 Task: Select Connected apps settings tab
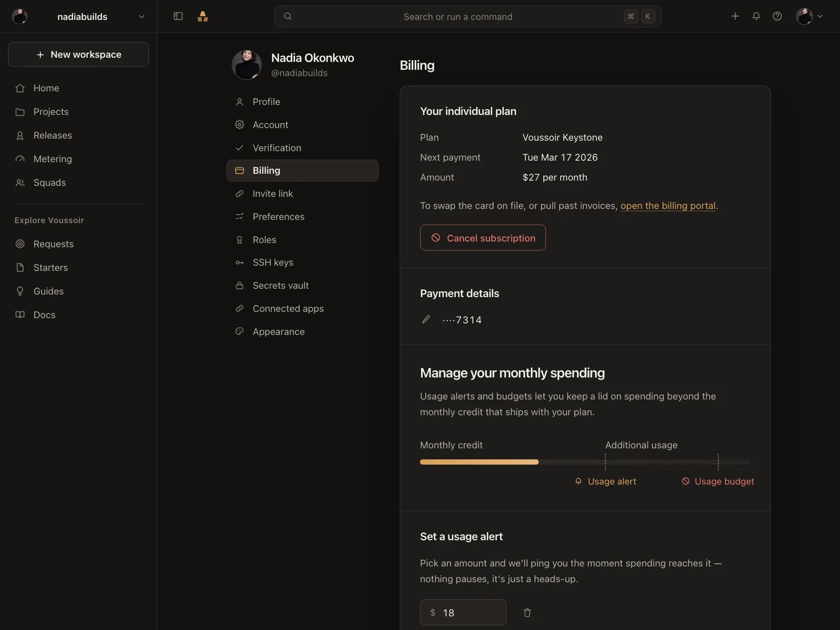tap(302, 309)
